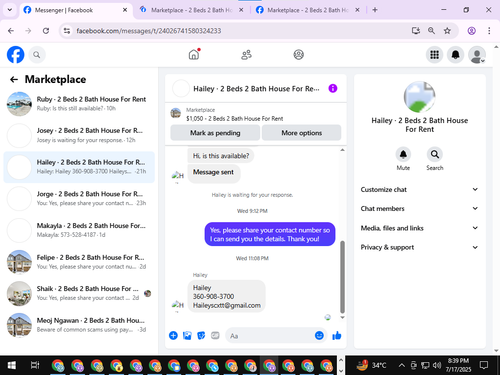The image size is (500, 375).
Task: Open Shaik's conversation
Action: pos(79,293)
